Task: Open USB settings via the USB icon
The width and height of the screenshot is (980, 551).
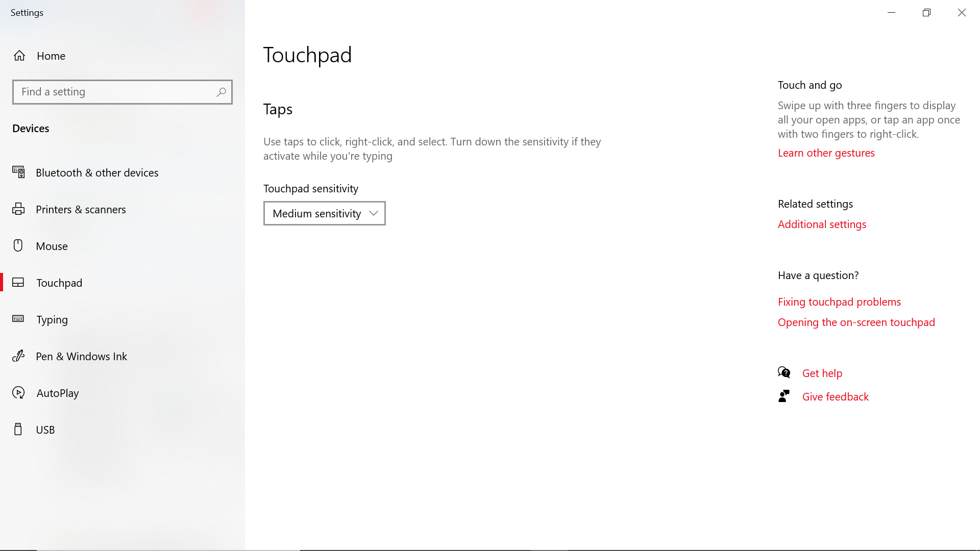Action: [x=19, y=429]
